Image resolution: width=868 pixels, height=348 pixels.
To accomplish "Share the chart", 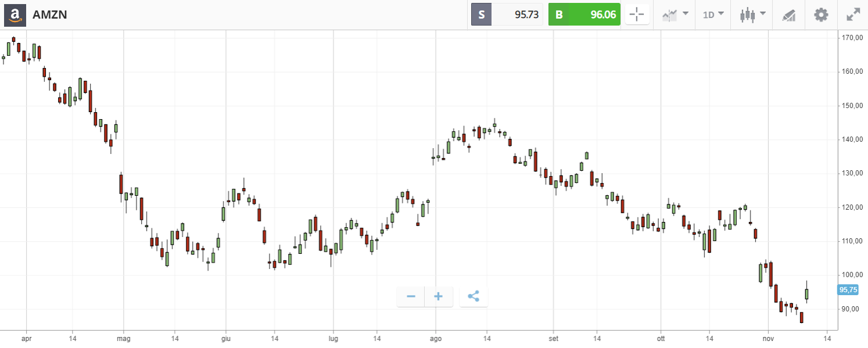I will (x=474, y=296).
